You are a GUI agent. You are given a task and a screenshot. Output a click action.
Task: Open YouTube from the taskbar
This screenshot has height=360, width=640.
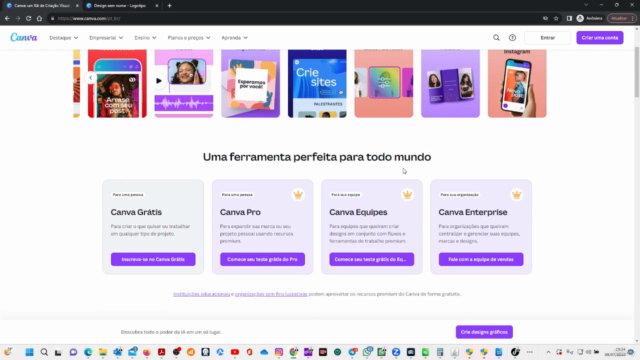coord(235,352)
